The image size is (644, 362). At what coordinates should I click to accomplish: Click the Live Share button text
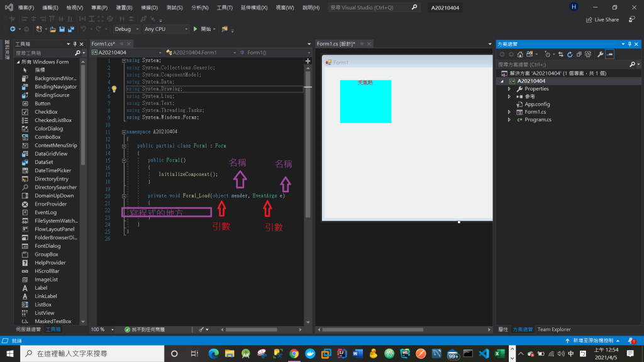(x=607, y=19)
